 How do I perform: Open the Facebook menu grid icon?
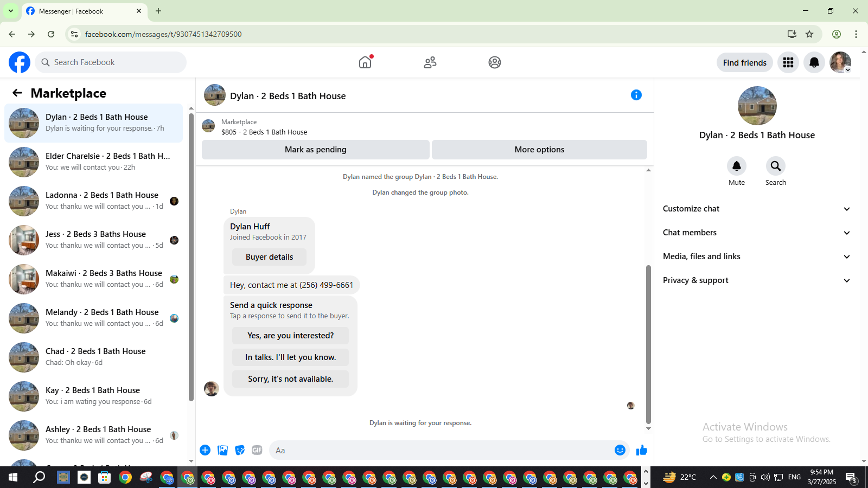click(x=788, y=62)
